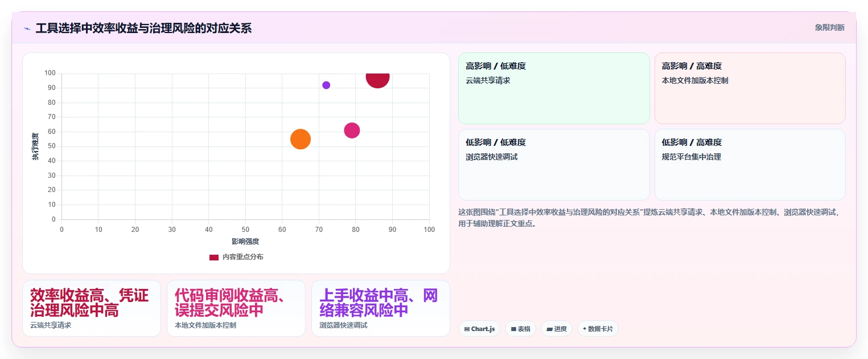868x359 pixels.
Task: Click the 象限判断 label in header
Action: pyautogui.click(x=829, y=27)
